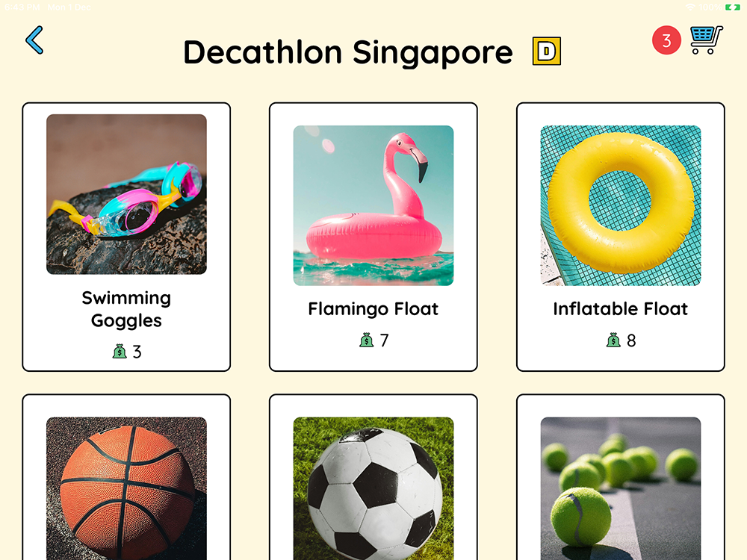Open the pink flamingo float photo
The width and height of the screenshot is (747, 560).
click(x=373, y=206)
